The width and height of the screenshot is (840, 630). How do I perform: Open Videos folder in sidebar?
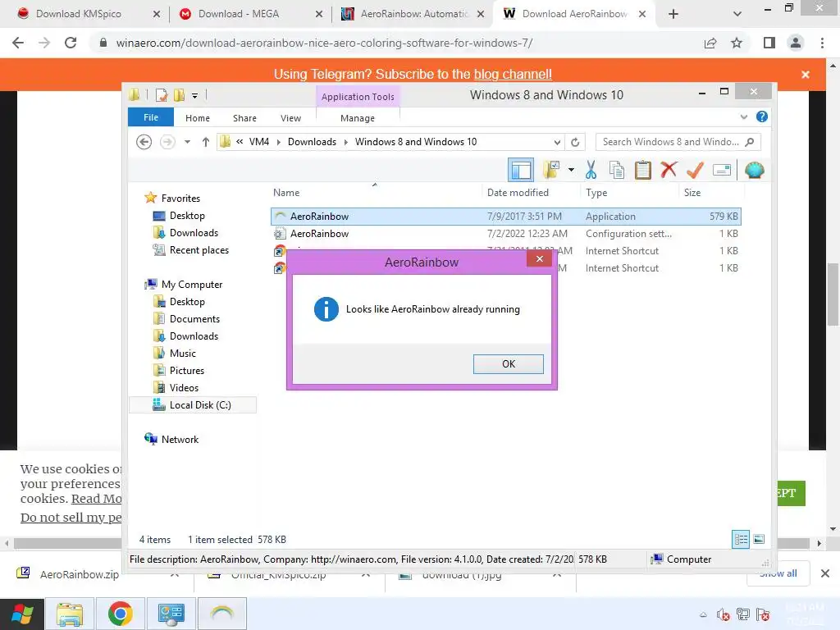coord(176,387)
